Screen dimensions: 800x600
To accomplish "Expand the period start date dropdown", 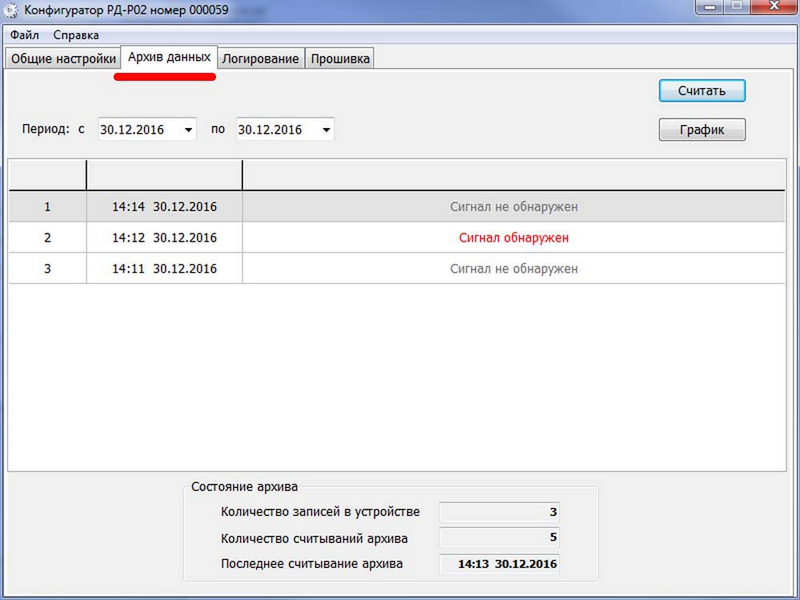I will point(188,130).
